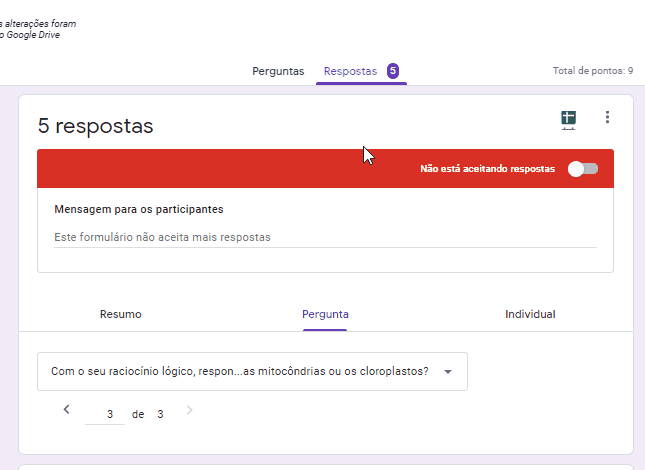This screenshot has width=645, height=470.
Task: Click the purple response count badge
Action: click(393, 71)
